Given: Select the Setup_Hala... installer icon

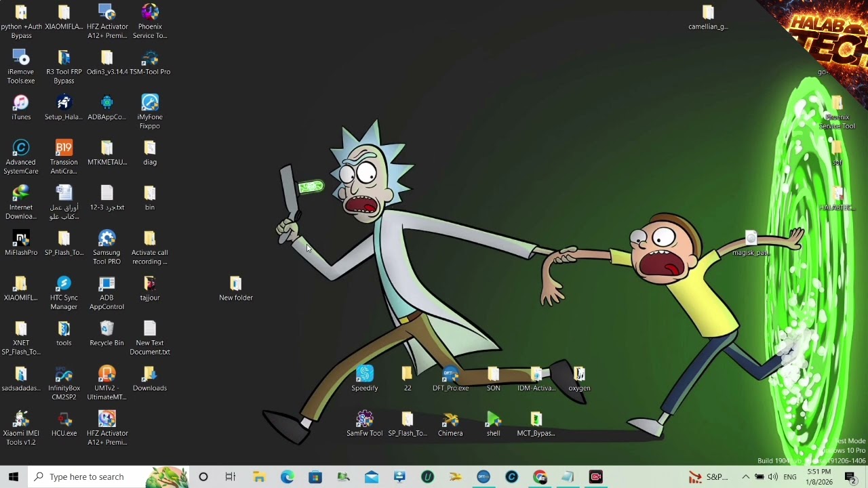Looking at the screenshot, I should [64, 107].
